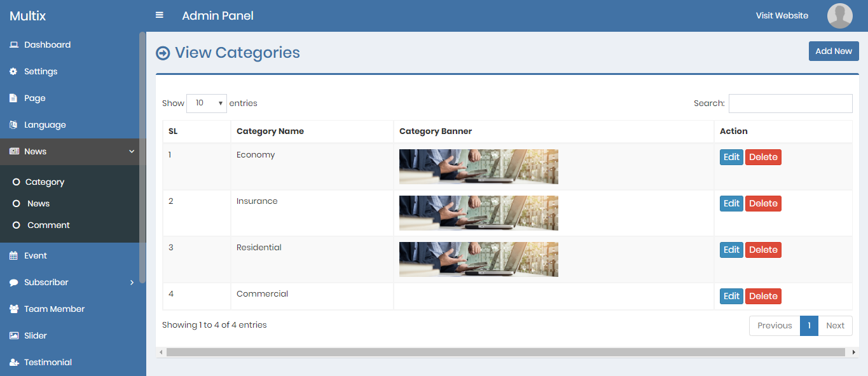Select the Category circle bullet in submenu
868x376 pixels.
[17, 182]
